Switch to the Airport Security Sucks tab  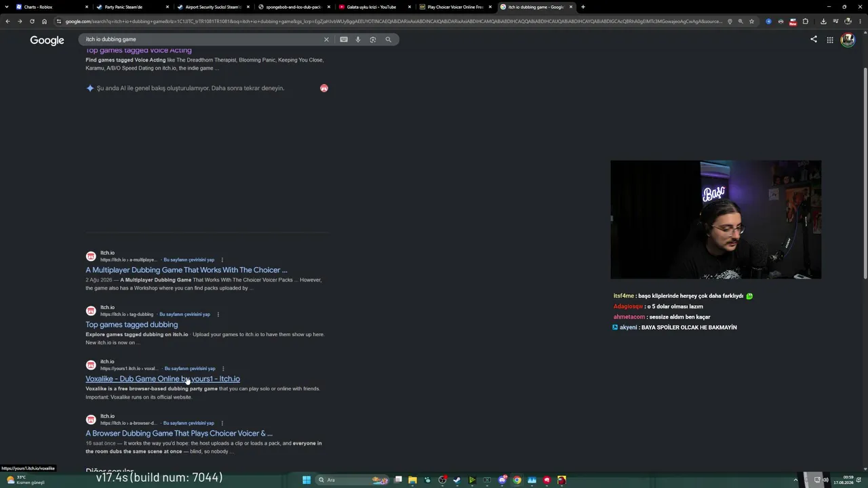[x=212, y=7]
